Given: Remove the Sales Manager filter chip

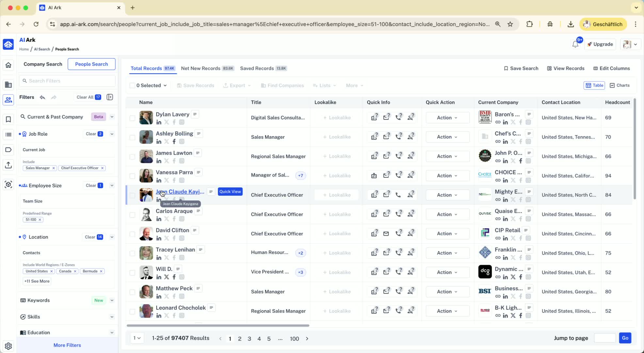Looking at the screenshot, I should point(54,168).
